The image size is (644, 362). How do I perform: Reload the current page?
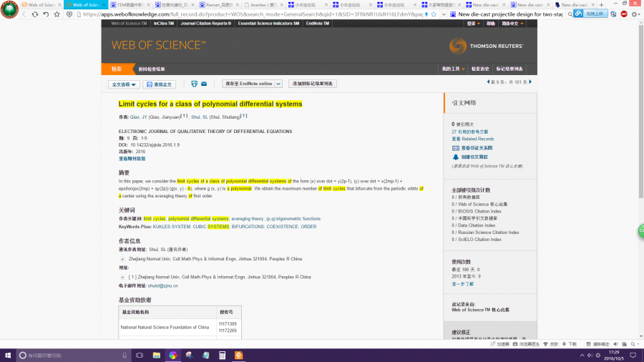[35, 14]
